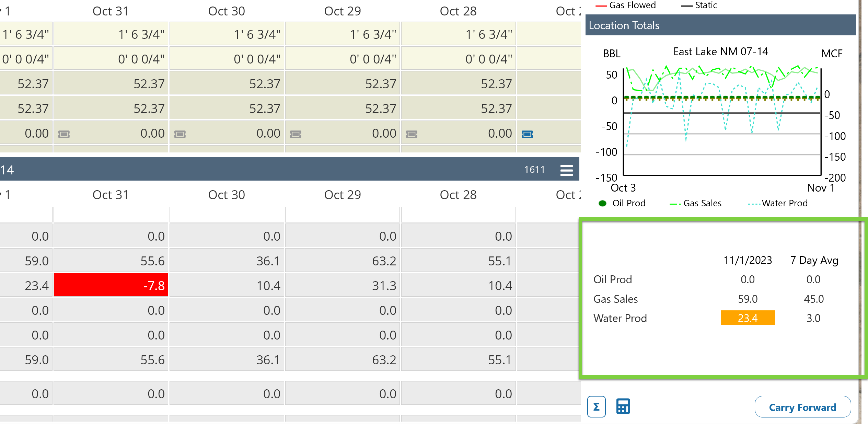Click blue ticket icon under Oct 28
The image size is (868, 424).
(527, 134)
